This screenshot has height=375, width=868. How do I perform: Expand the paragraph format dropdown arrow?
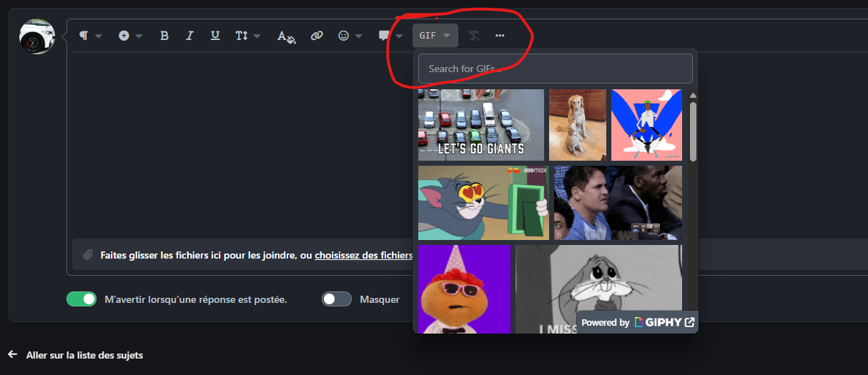click(99, 36)
